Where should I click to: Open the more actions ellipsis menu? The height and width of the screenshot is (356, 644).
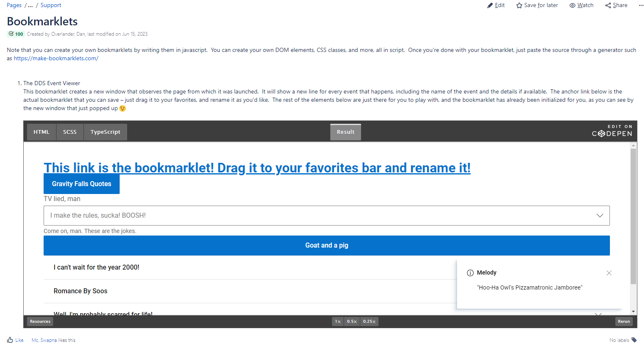641,5
